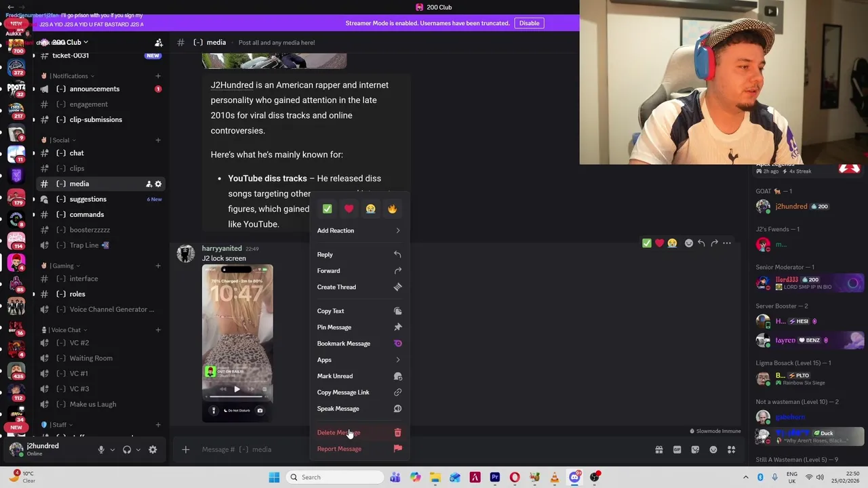Open Premiere Pro from the taskbar

495,477
